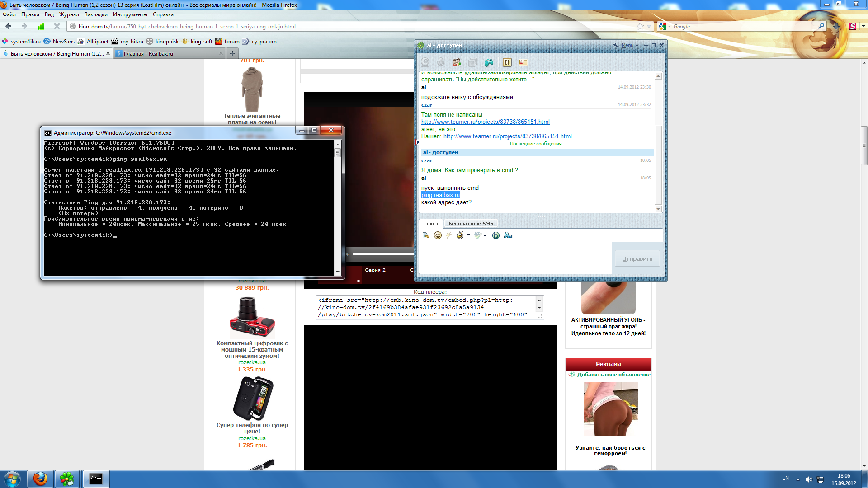Viewport: 868px width, 488px height.
Task: Click the ICQ flower icon on taskbar
Action: click(67, 479)
